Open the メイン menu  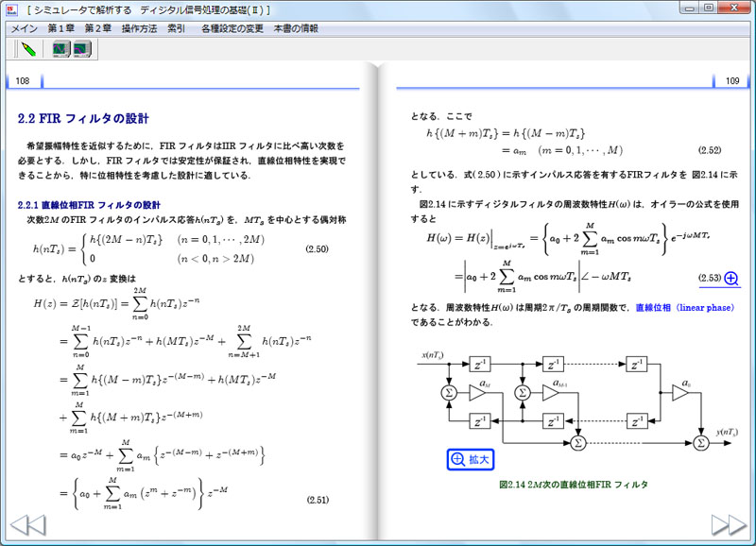coord(25,28)
